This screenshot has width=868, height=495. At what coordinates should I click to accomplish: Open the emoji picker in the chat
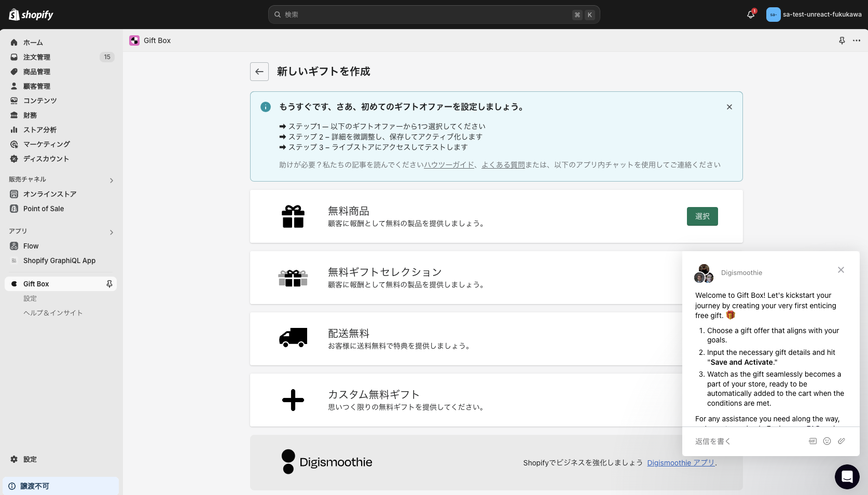click(826, 441)
